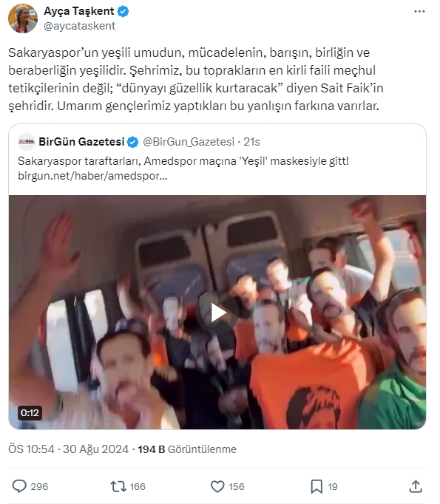Open BirGün Gazetesi profile avatar

click(x=27, y=142)
